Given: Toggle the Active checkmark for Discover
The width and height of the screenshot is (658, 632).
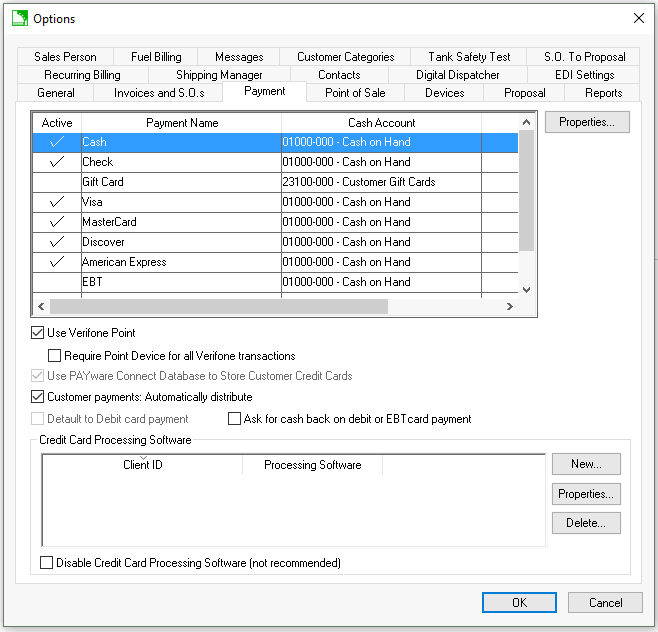Looking at the screenshot, I should [x=56, y=242].
